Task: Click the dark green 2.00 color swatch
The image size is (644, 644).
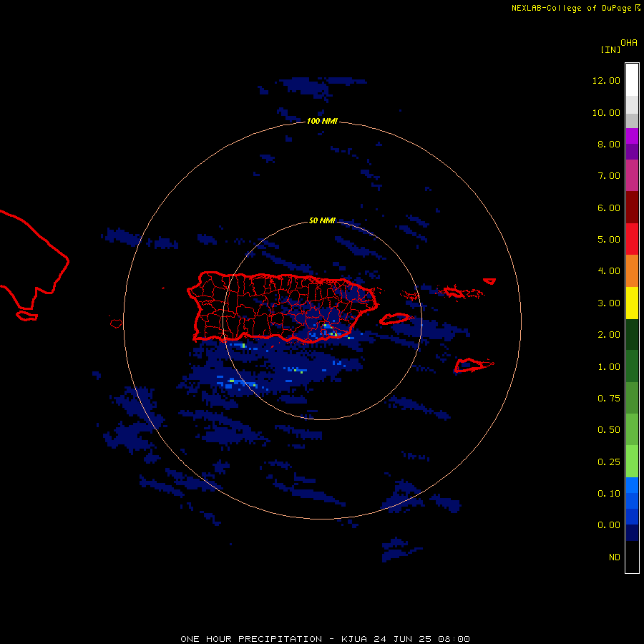Action: point(632,335)
